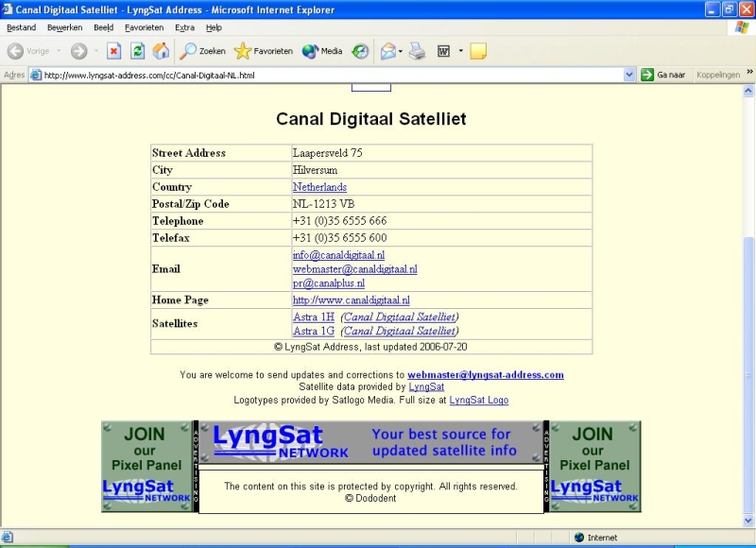Click the LyngSat data provider link

426,386
